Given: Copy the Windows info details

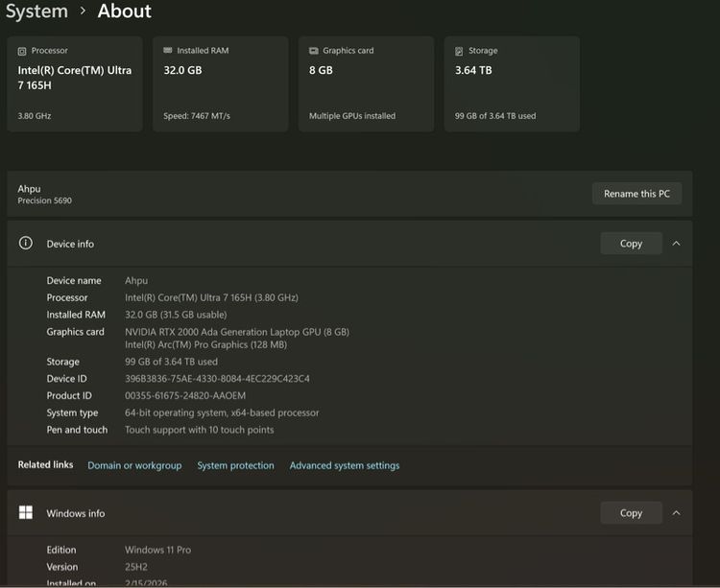Looking at the screenshot, I should tap(631, 513).
